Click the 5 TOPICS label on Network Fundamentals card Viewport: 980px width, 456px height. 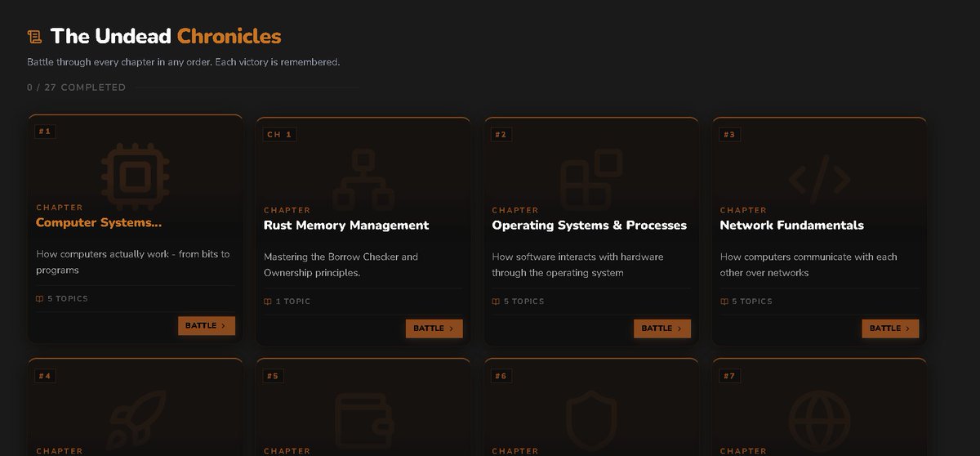click(752, 302)
